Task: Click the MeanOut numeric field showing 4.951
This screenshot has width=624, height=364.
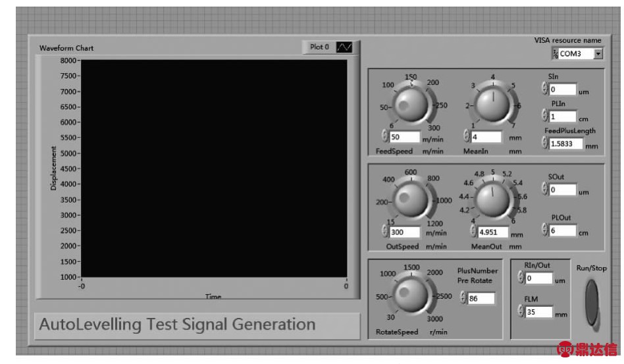Action: [489, 232]
